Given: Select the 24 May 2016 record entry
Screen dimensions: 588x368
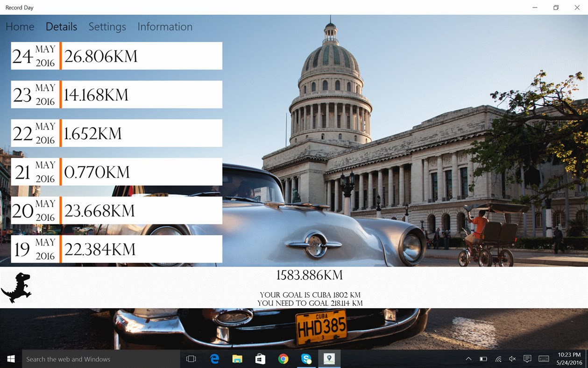Looking at the screenshot, I should [116, 56].
